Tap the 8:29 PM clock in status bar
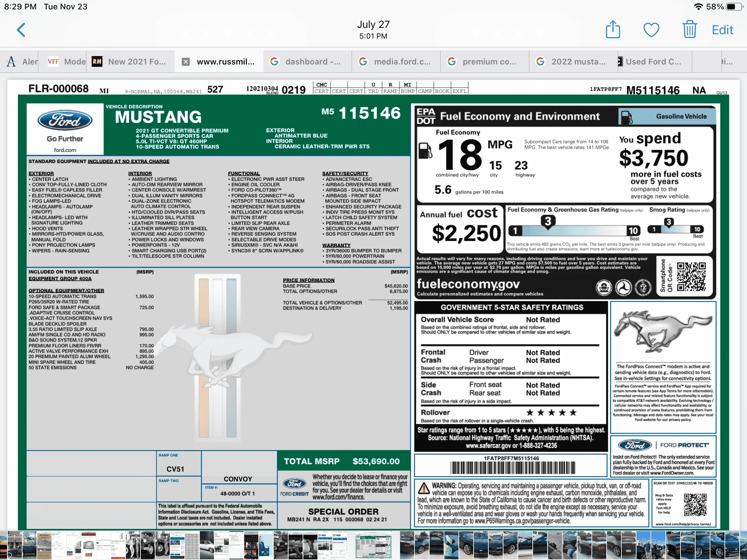The height and width of the screenshot is (560, 747). 20,6
